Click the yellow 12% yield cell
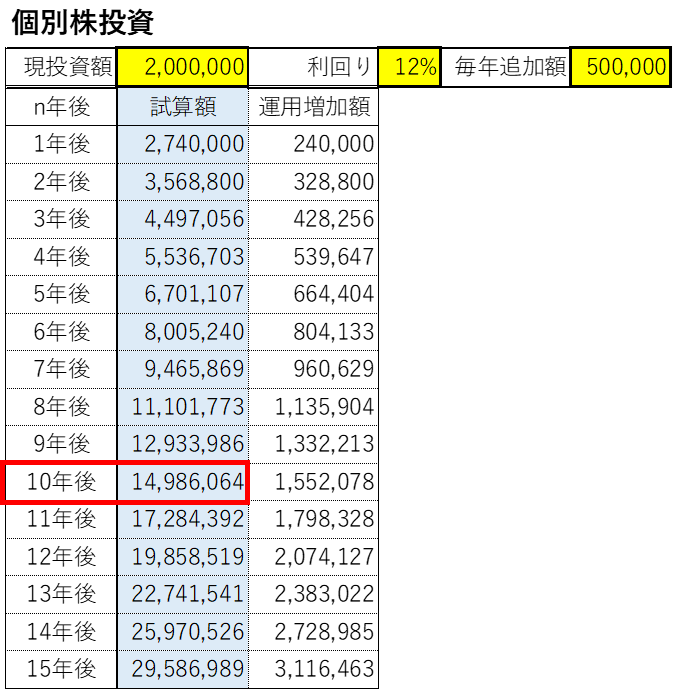Image resolution: width=673 pixels, height=690 pixels. click(409, 67)
